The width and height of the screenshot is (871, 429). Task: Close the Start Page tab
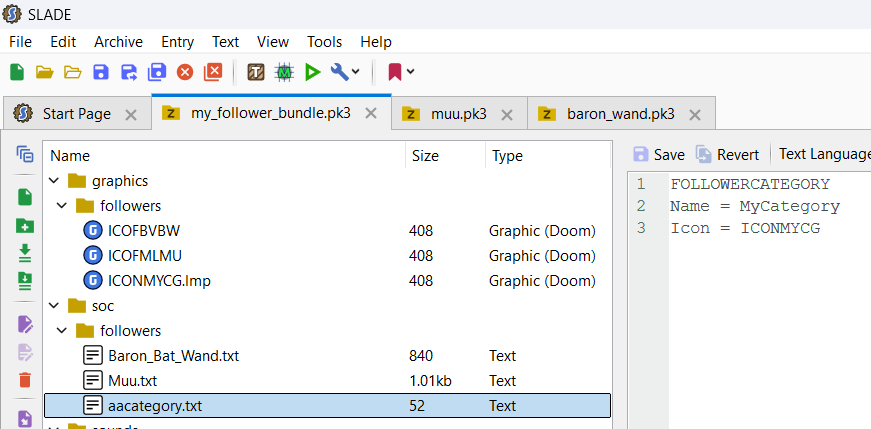pyautogui.click(x=131, y=115)
